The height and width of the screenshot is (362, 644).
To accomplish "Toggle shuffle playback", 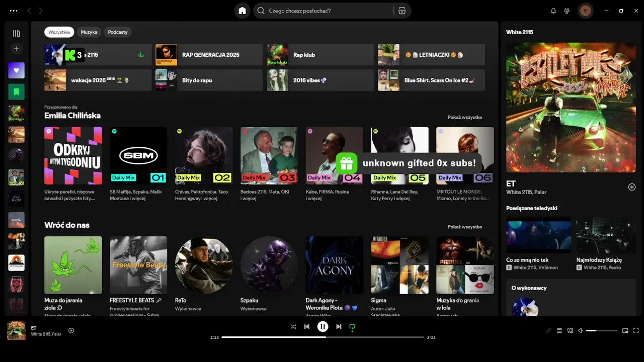I will click(293, 326).
